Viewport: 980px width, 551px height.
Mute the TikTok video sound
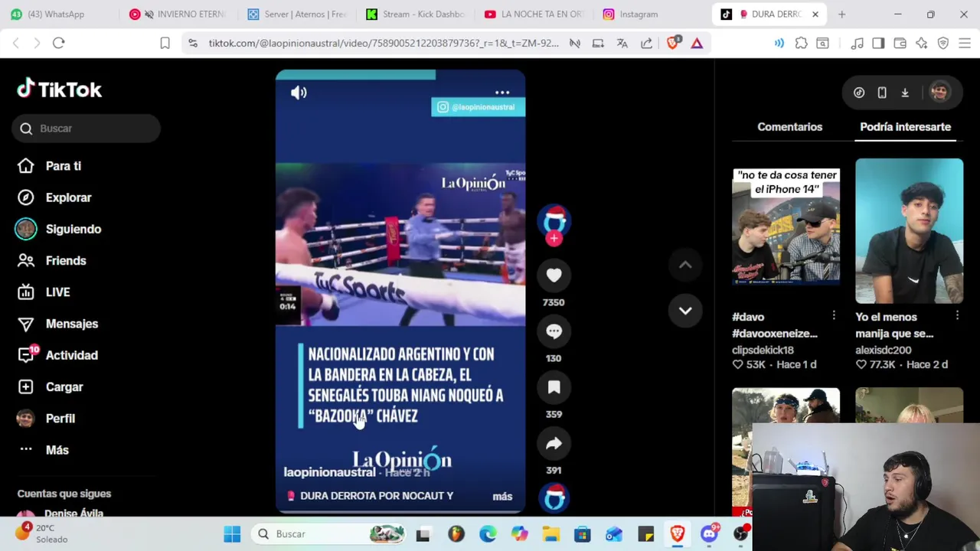coord(299,93)
